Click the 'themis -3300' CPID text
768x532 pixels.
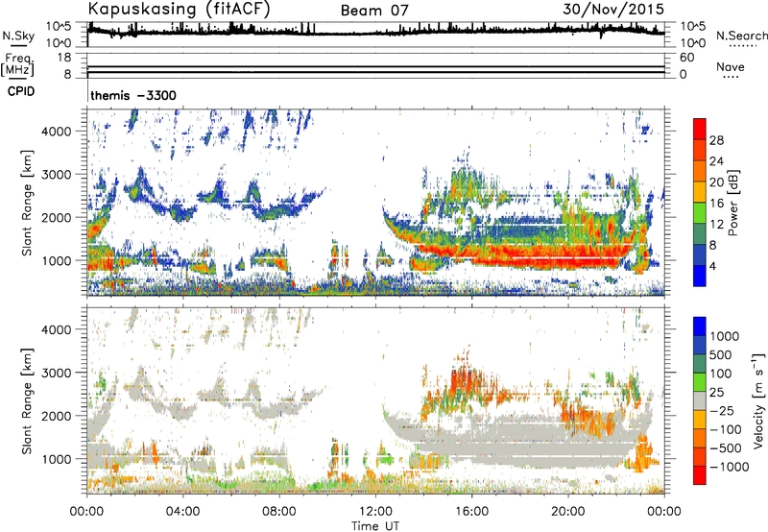coord(133,95)
